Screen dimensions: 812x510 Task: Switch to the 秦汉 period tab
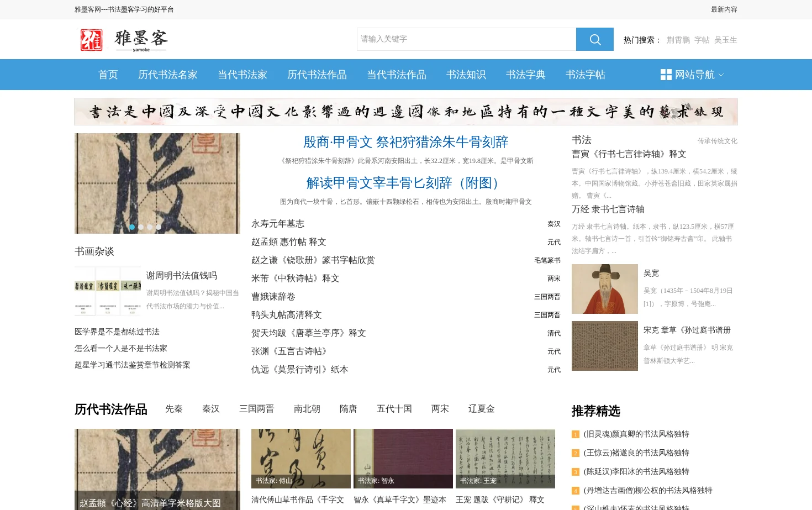point(211,409)
